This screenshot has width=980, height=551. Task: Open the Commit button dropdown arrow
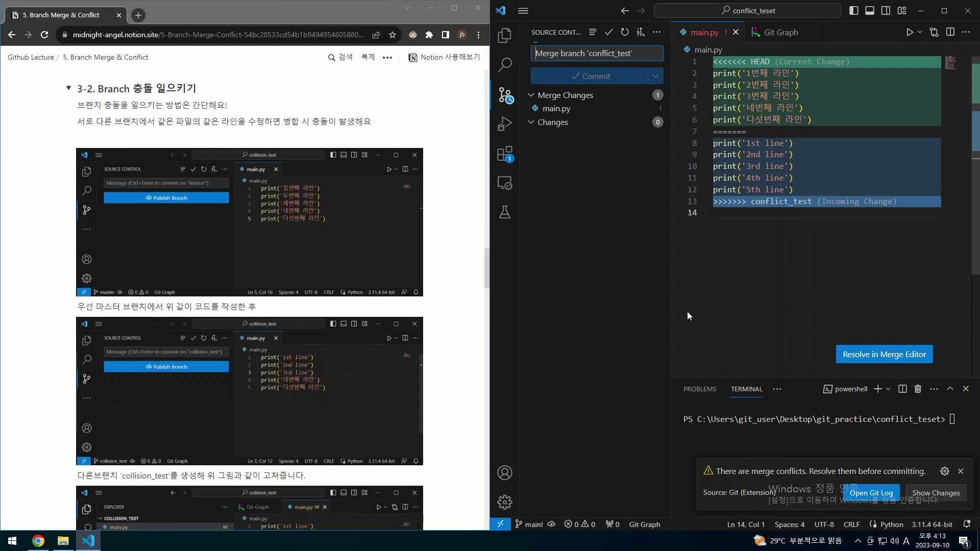(655, 76)
